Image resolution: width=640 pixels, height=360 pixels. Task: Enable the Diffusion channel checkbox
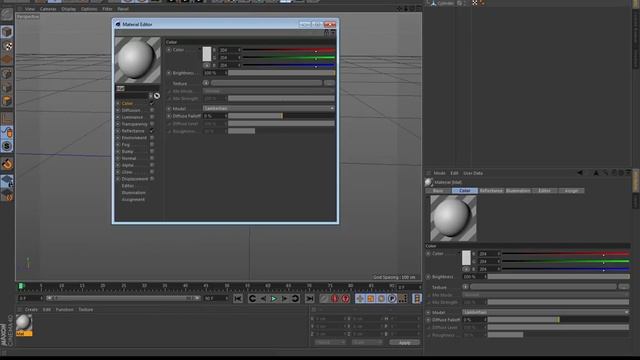[x=152, y=110]
